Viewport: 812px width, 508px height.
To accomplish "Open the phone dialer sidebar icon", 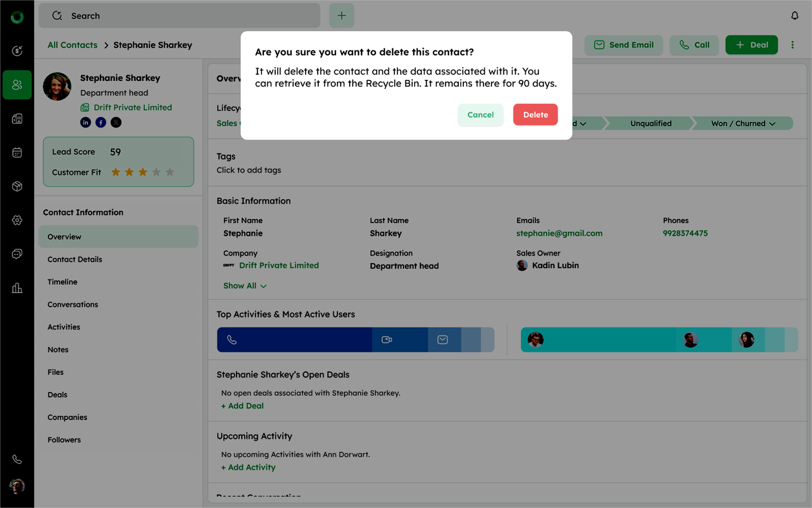I will 17,459.
